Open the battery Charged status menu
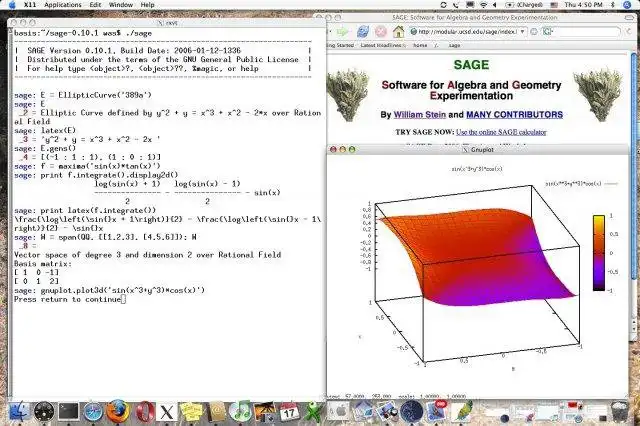Screen dimensions: 640x426 [524, 5]
